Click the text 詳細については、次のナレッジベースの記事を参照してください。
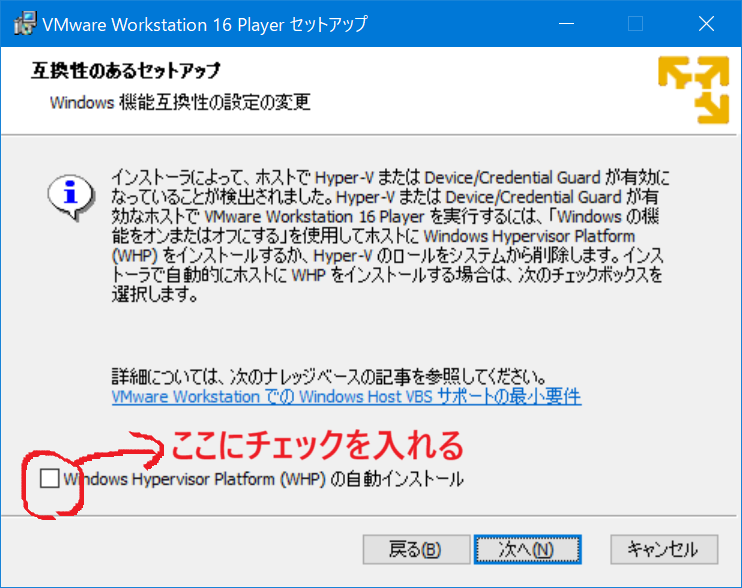Viewport: 742px width, 588px height. pos(329,377)
